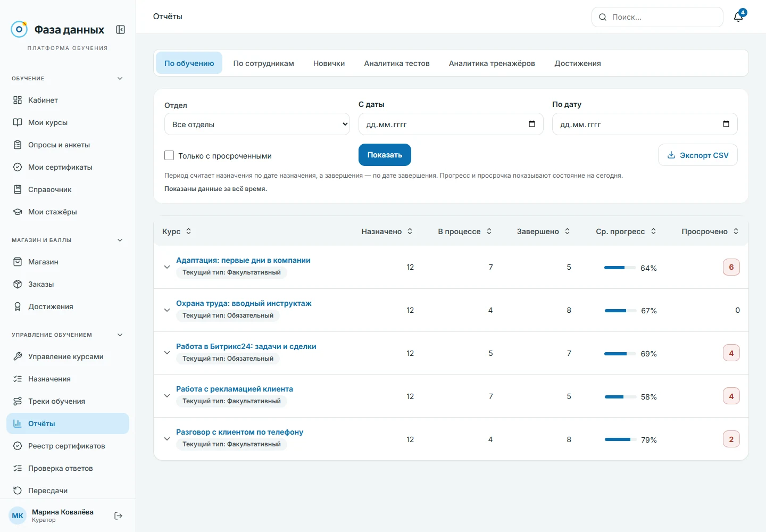Open Треки обучения

coord(68,401)
